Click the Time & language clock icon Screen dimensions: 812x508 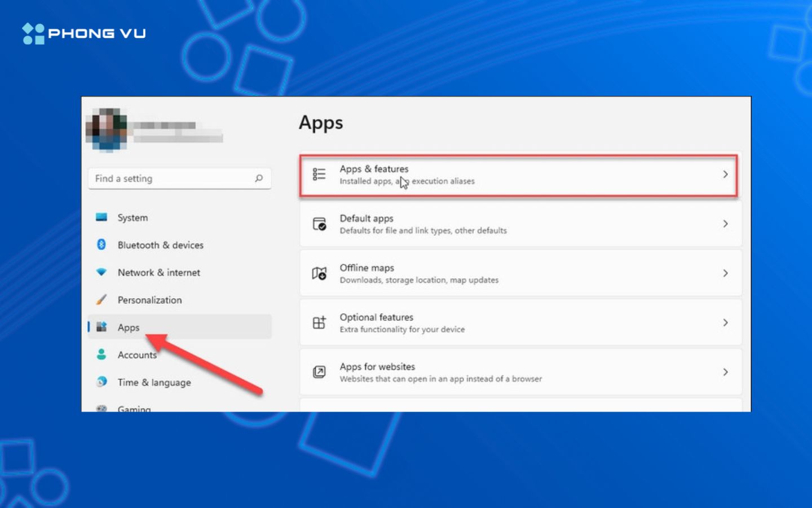tap(101, 382)
